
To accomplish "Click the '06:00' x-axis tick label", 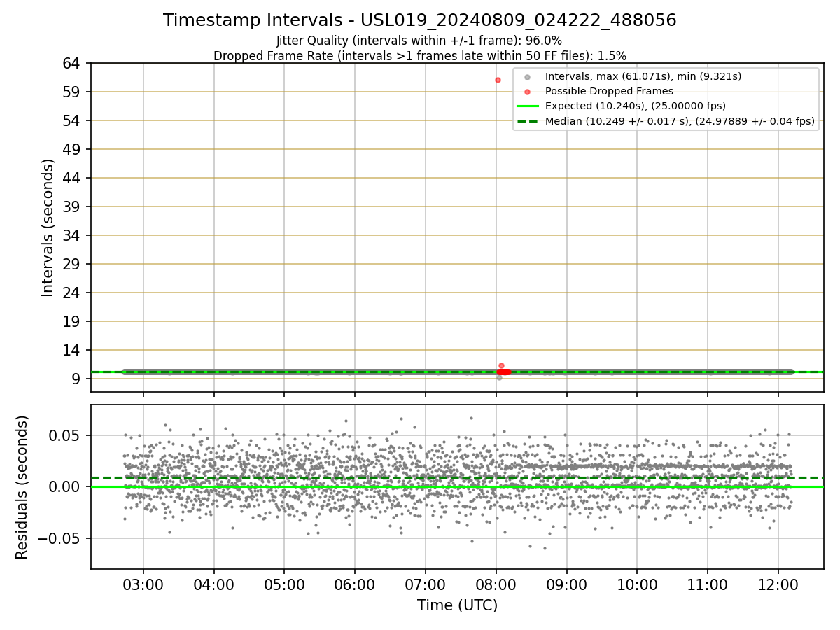I will pyautogui.click(x=355, y=584).
